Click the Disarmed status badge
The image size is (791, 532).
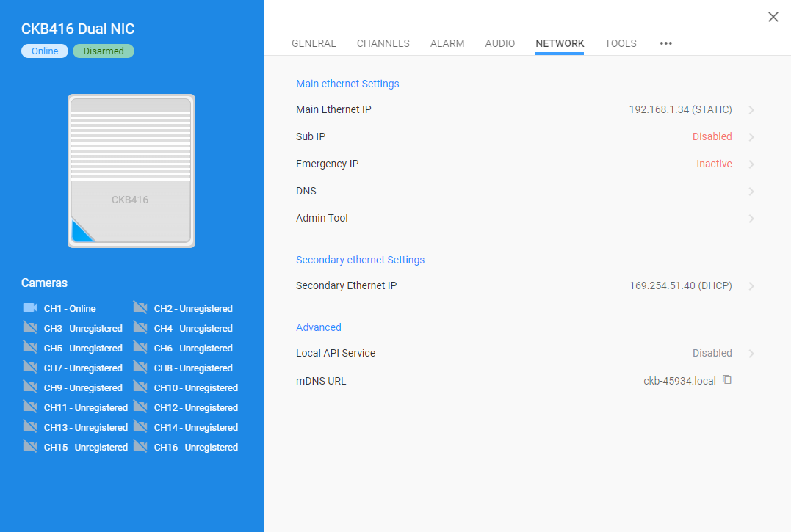click(104, 51)
